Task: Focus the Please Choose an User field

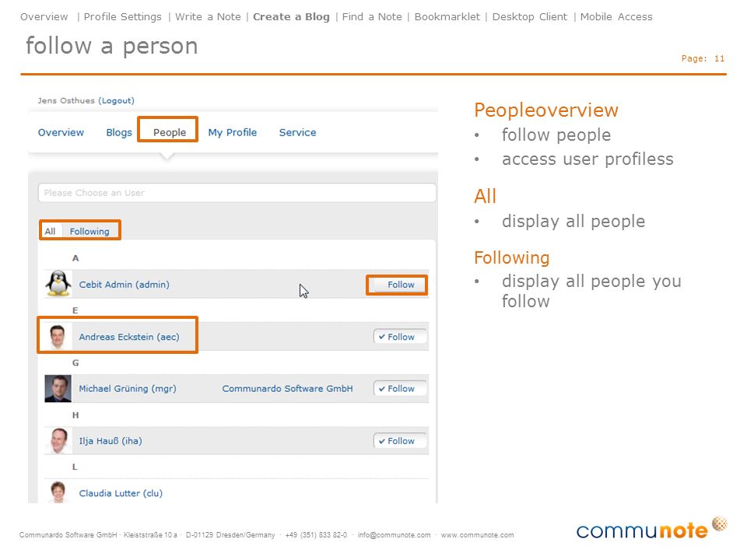Action: [x=237, y=193]
